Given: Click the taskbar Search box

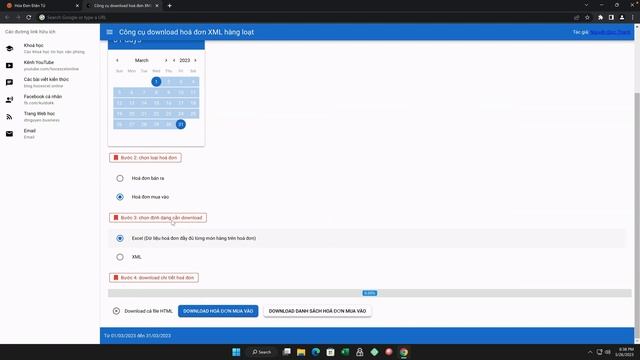Looking at the screenshot, I should [262, 352].
